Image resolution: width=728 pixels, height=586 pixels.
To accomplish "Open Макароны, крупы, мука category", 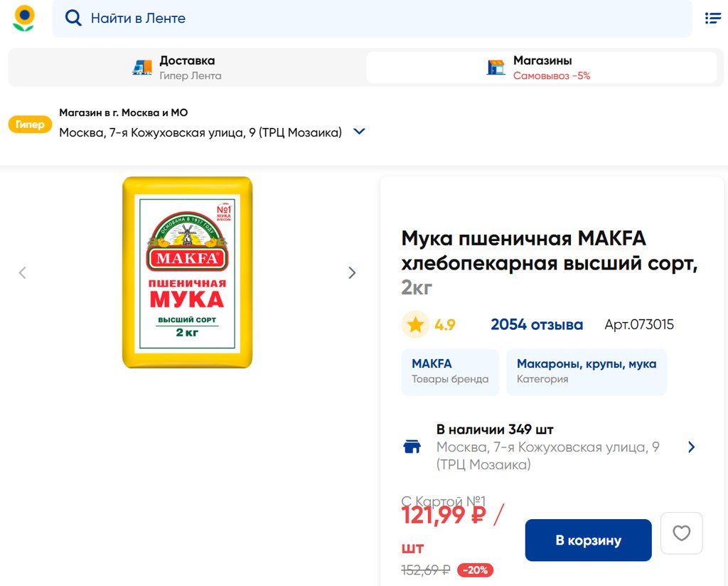I will click(586, 371).
